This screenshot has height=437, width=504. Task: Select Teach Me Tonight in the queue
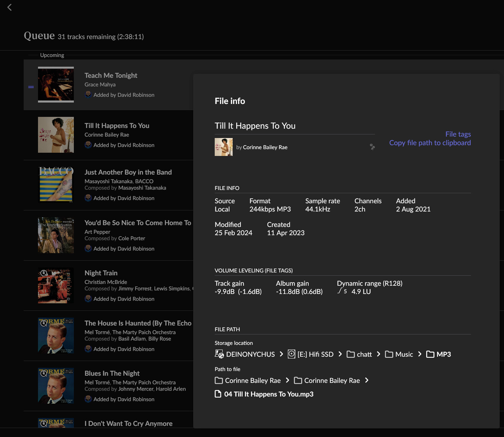[111, 75]
